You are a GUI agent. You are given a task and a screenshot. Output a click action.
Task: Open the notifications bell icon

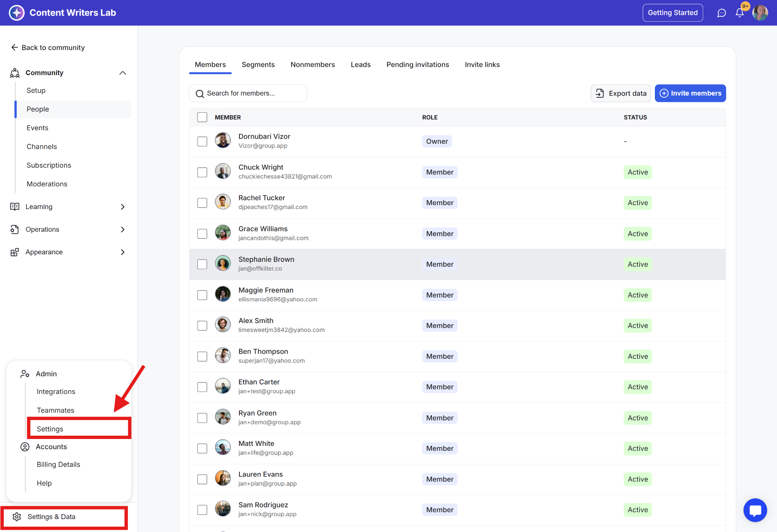[739, 13]
